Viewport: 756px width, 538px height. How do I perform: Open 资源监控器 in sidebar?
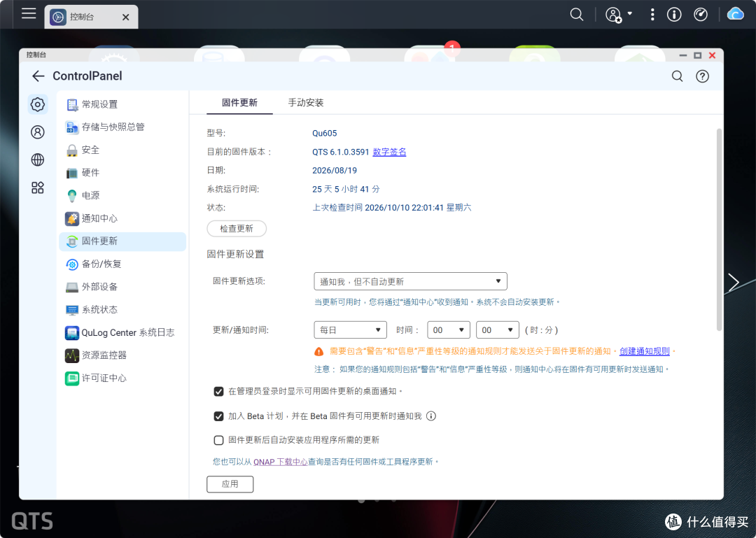click(x=122, y=355)
